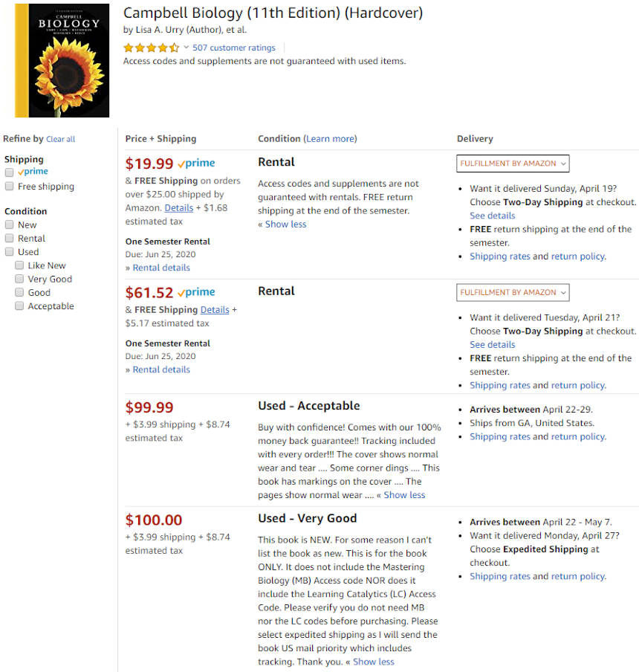Enable the Free shipping filter checkbox
Screen dimensions: 639x672
(x=9, y=187)
